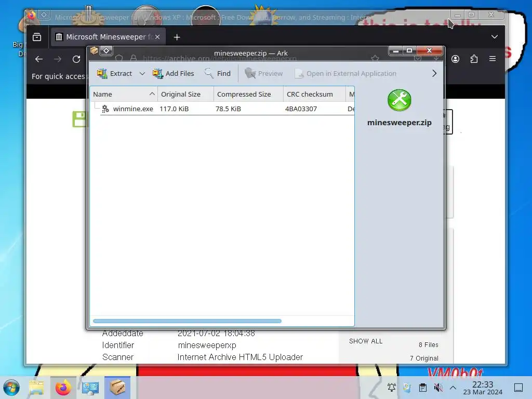Sort by Compressed Size column
532x399 pixels.
(x=248, y=95)
